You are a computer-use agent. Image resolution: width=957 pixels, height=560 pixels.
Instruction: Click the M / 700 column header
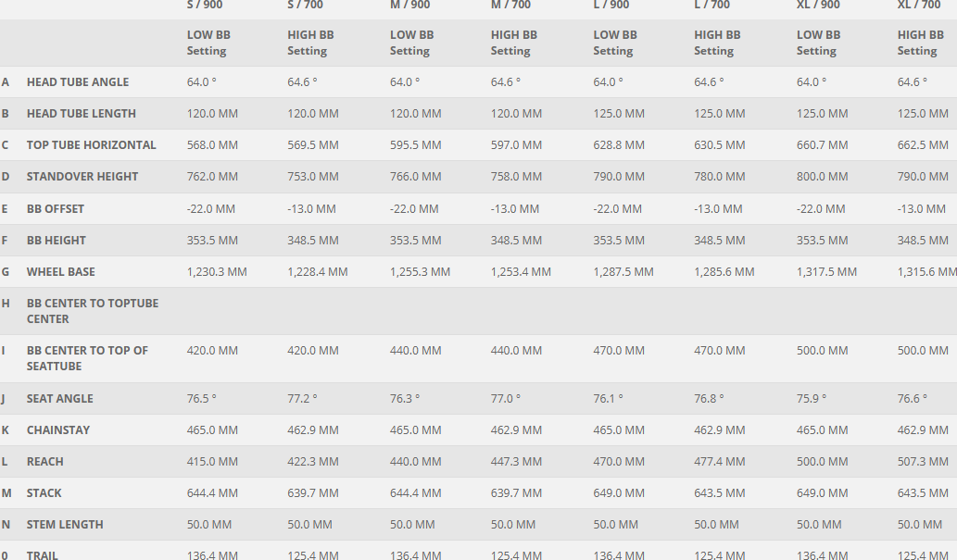(x=510, y=6)
